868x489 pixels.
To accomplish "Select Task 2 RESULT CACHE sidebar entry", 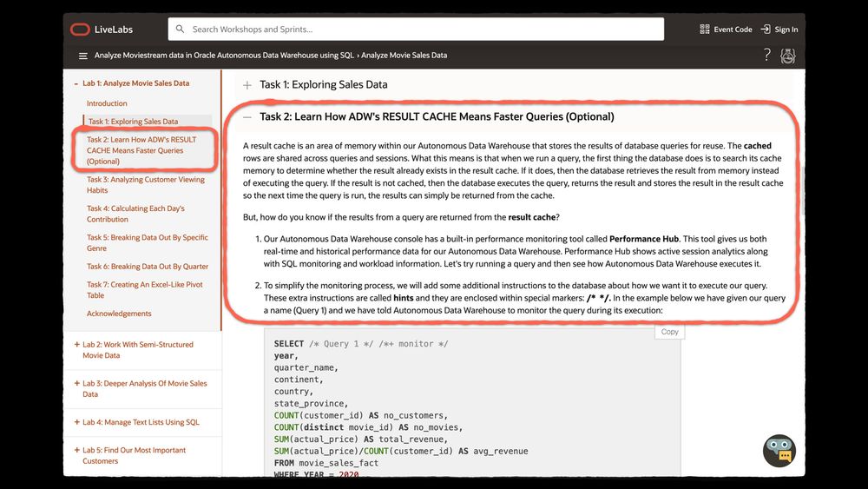I will tap(141, 150).
